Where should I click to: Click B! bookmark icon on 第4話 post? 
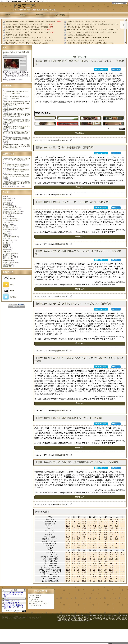click(x=101, y=309)
